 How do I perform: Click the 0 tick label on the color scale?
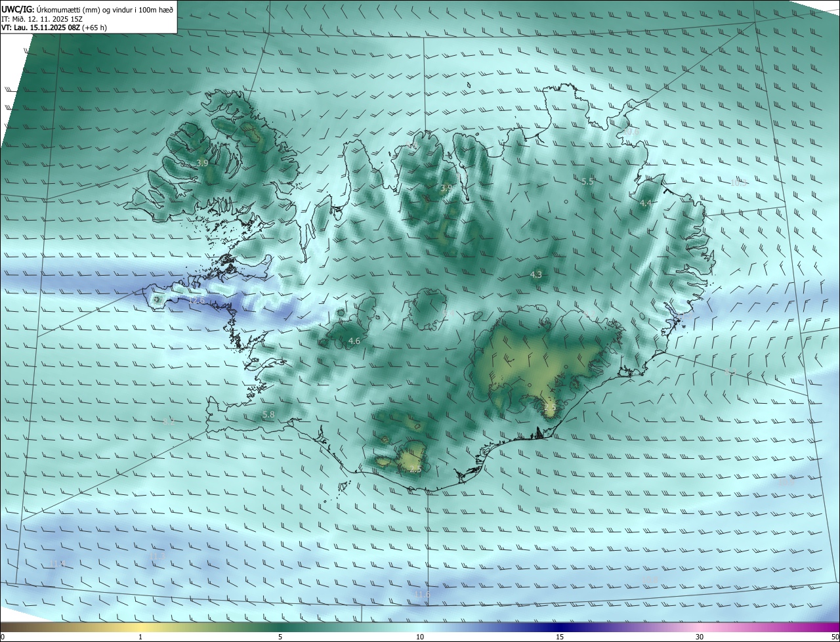coord(3,637)
